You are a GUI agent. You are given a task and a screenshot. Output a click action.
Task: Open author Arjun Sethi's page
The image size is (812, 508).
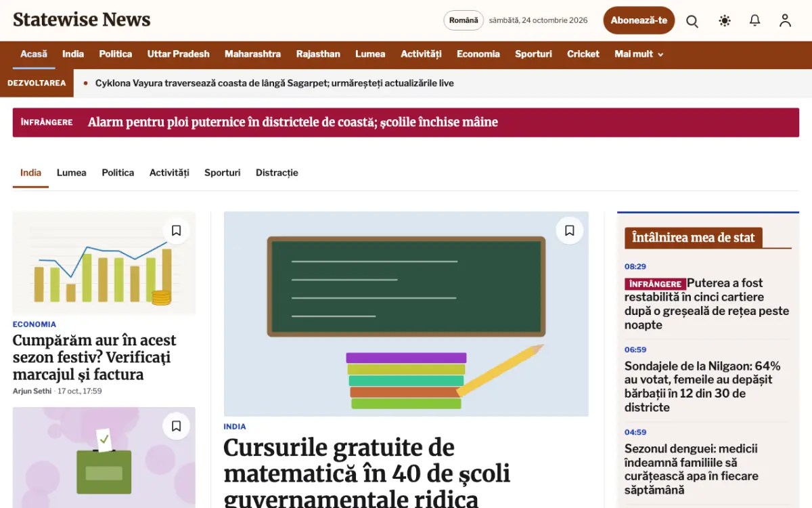(x=32, y=391)
